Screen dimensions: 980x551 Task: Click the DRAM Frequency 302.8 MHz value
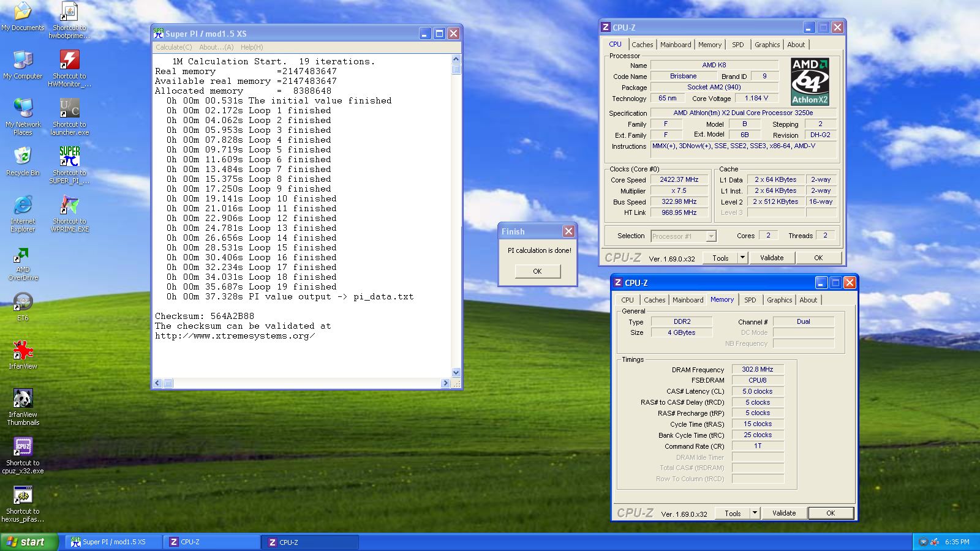[x=758, y=369]
